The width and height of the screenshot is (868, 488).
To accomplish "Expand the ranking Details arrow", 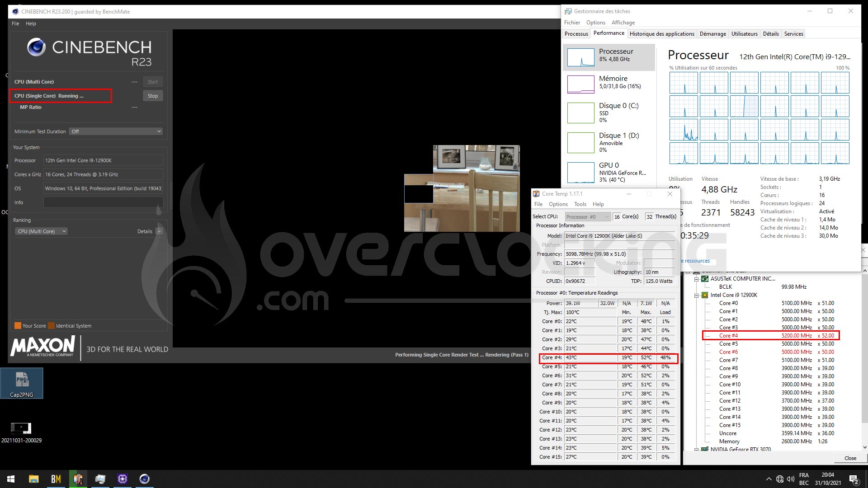I will (x=159, y=231).
